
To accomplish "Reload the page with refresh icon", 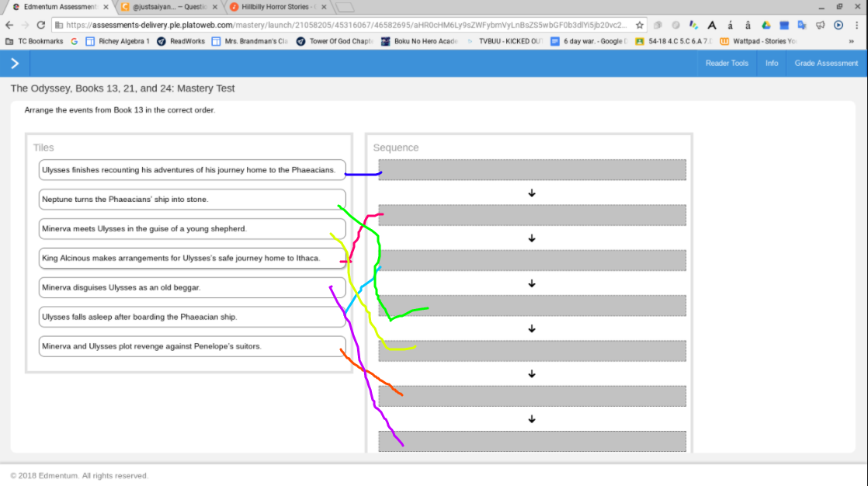I will coord(41,25).
